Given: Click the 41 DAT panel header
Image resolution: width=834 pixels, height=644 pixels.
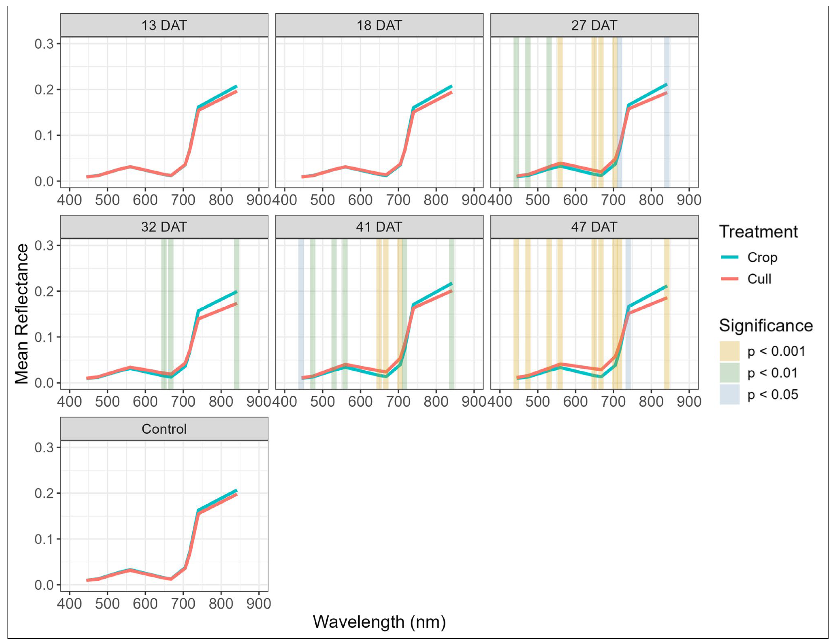Looking at the screenshot, I should 379,227.
